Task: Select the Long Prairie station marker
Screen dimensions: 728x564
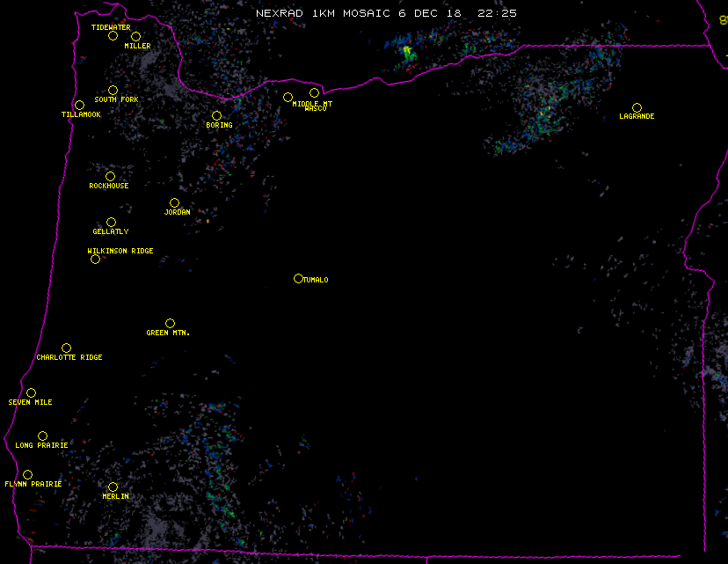Action: [42, 436]
